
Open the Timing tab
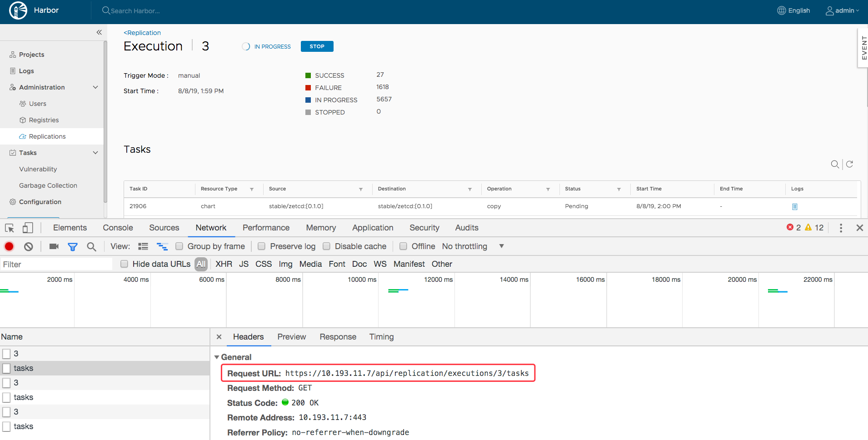tap(381, 337)
